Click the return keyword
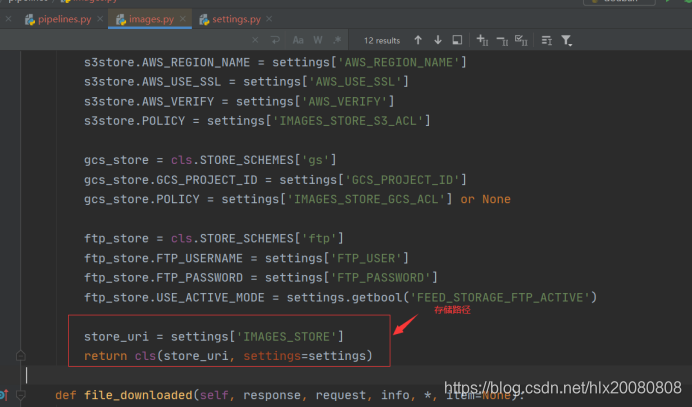The width and height of the screenshot is (692, 407). pos(105,356)
